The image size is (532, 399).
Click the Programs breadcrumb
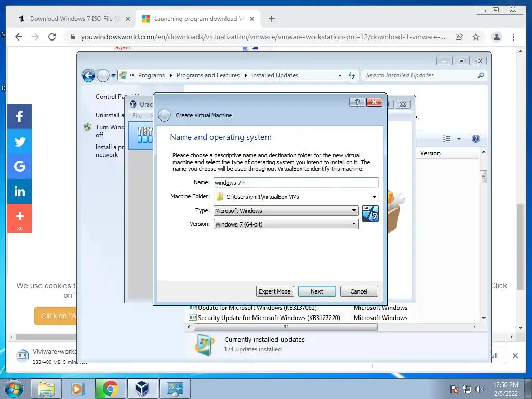(151, 75)
